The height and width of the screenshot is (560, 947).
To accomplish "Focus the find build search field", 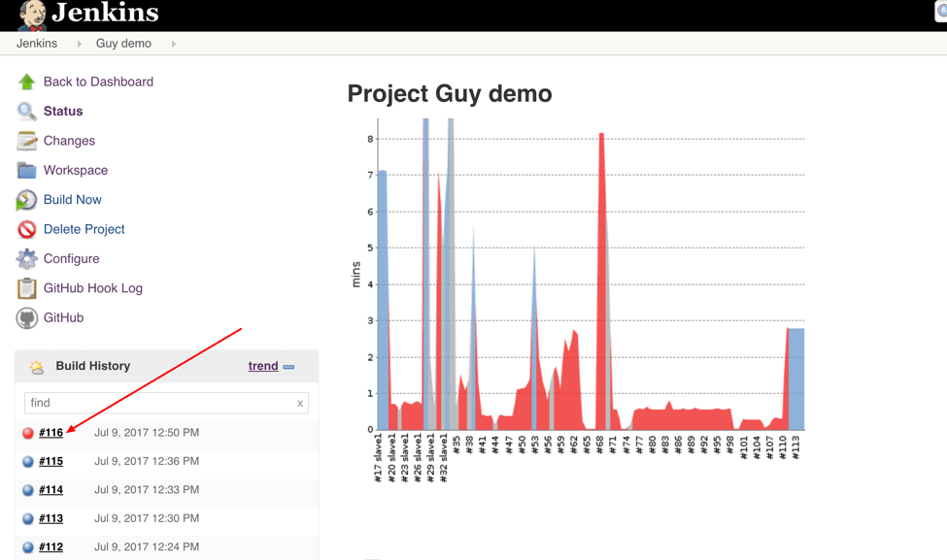I will 166,403.
